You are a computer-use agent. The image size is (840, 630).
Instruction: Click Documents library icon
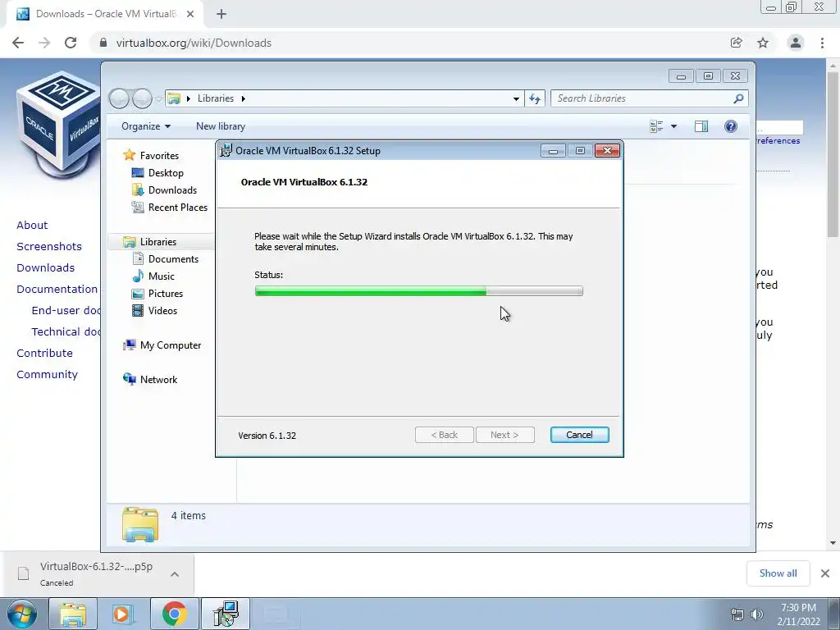(138, 258)
